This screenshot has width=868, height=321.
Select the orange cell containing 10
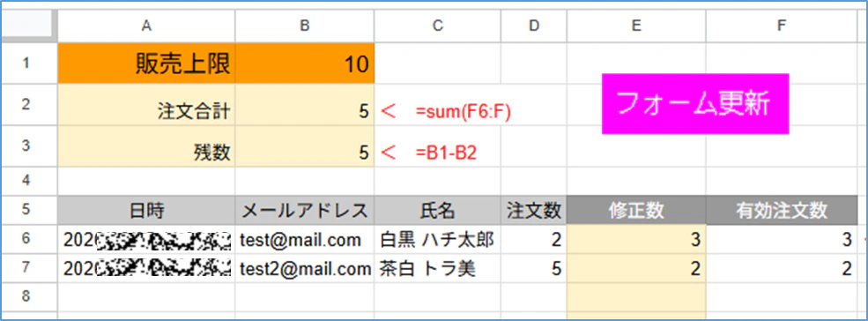[305, 63]
